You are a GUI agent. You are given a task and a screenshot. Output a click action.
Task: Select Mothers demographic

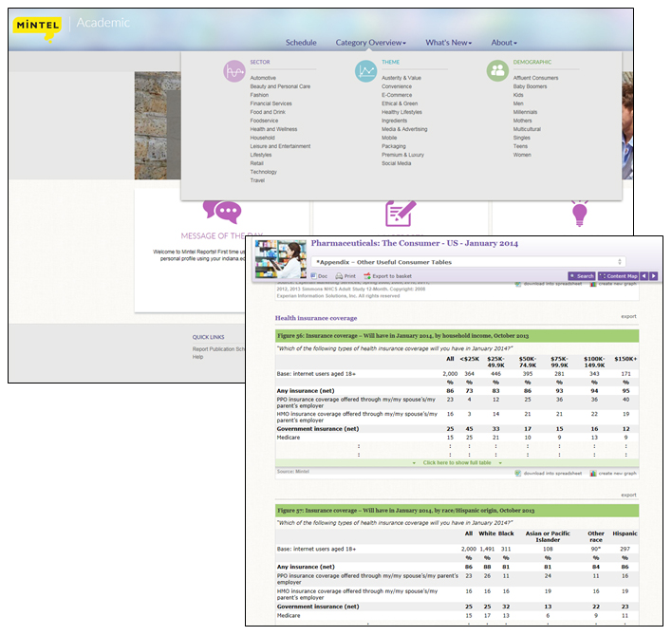click(522, 121)
